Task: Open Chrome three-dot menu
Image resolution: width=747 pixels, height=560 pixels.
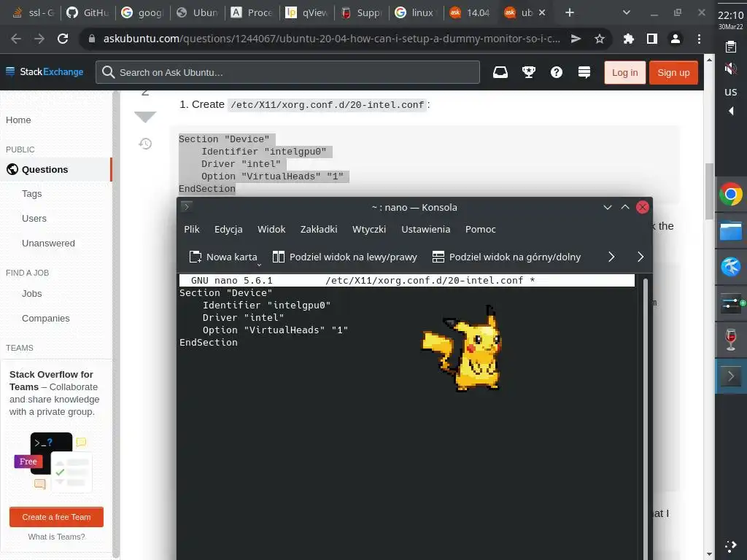Action: click(699, 39)
